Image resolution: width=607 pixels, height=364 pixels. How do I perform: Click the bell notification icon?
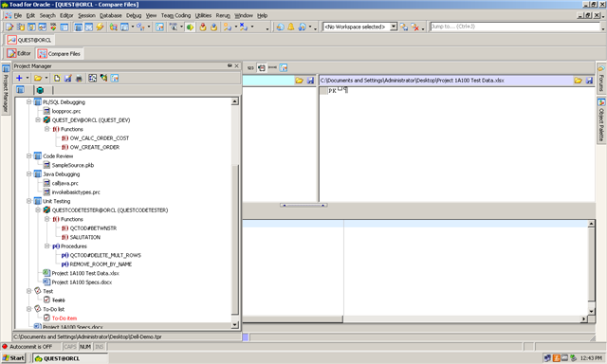pyautogui.click(x=291, y=27)
